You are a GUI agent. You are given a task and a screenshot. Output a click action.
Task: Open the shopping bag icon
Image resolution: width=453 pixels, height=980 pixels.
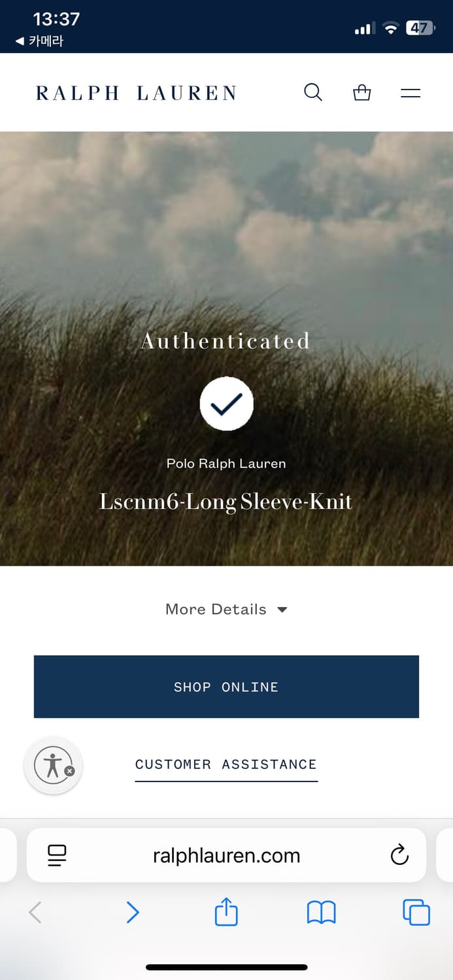click(x=361, y=93)
